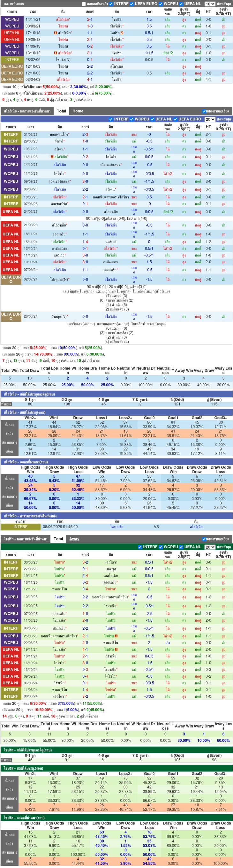Enable the ผลบอลทีมเหย้า checkbox

click(84, 4)
